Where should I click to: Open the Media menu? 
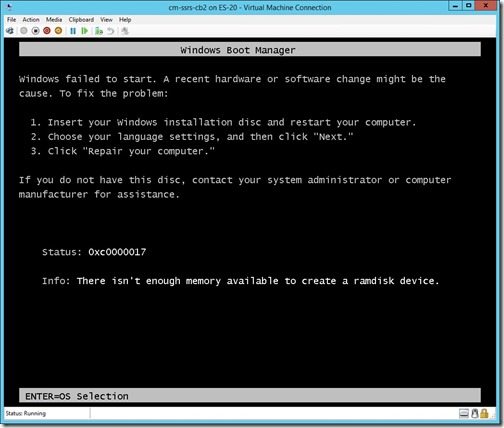54,20
